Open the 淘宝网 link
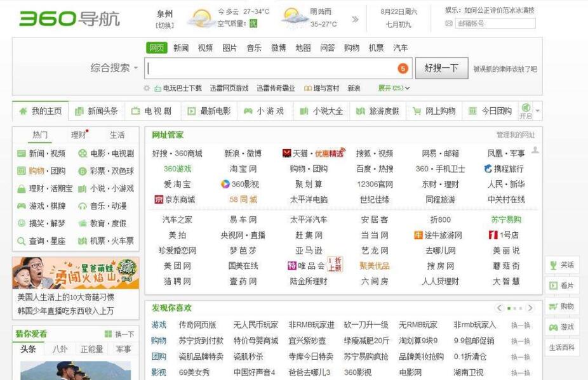Image resolution: width=588 pixels, height=380 pixels. click(243, 169)
